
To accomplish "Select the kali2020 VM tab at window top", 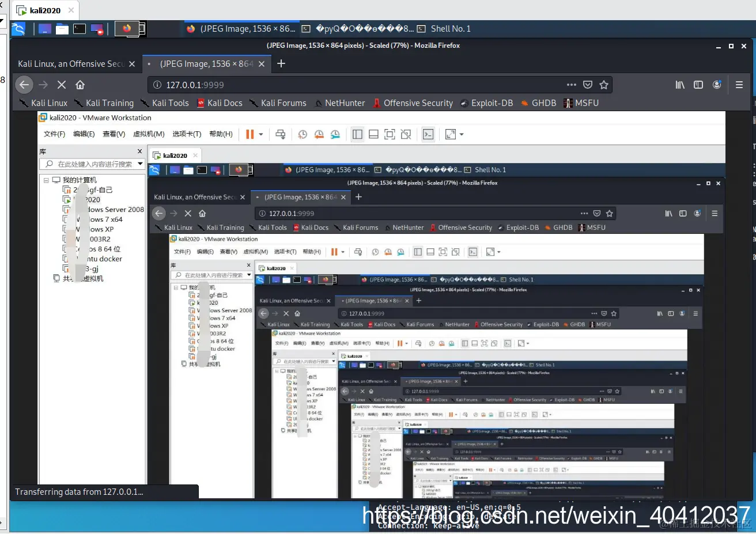I will (45, 10).
